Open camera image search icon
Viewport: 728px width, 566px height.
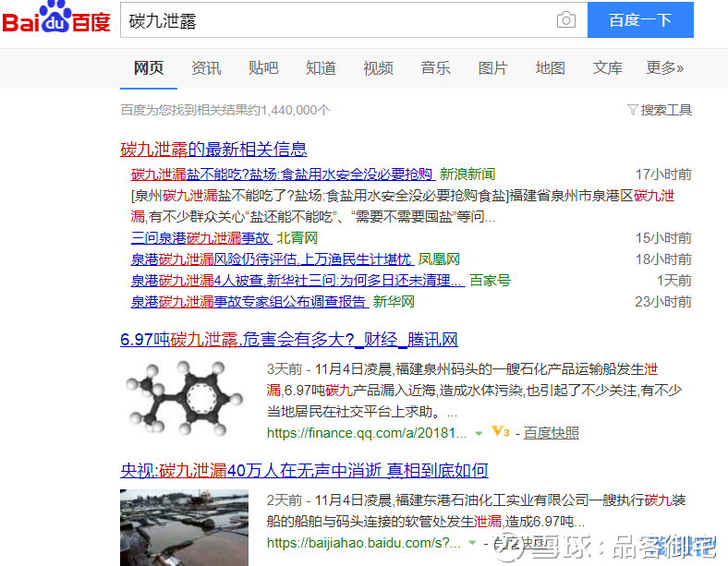pyautogui.click(x=566, y=20)
